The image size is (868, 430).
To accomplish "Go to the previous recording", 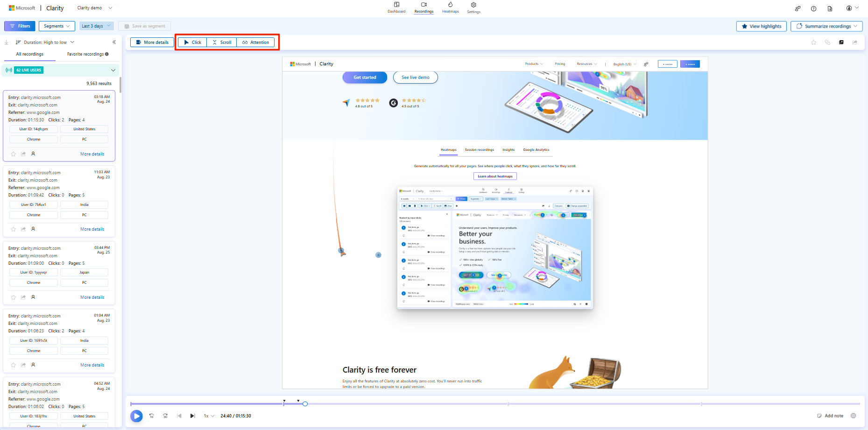I will pyautogui.click(x=179, y=416).
